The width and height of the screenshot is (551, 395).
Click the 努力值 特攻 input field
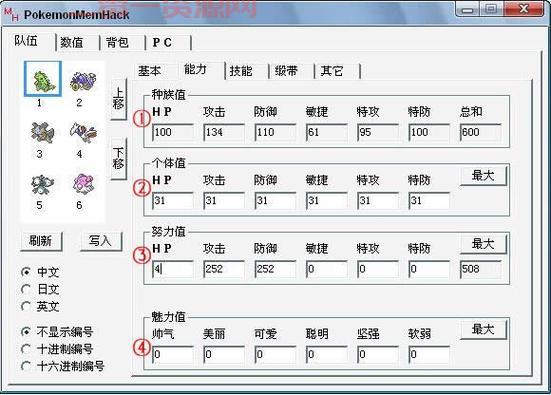coord(378,269)
